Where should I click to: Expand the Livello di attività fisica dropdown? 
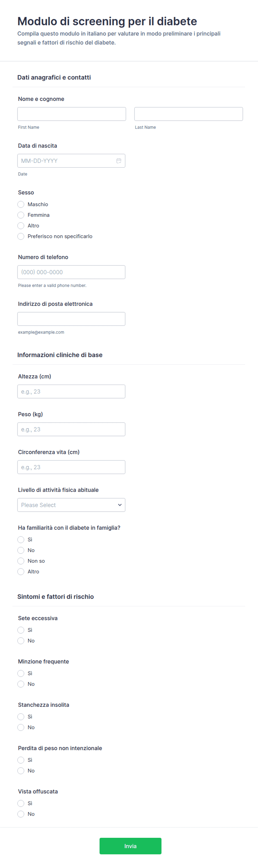click(71, 505)
